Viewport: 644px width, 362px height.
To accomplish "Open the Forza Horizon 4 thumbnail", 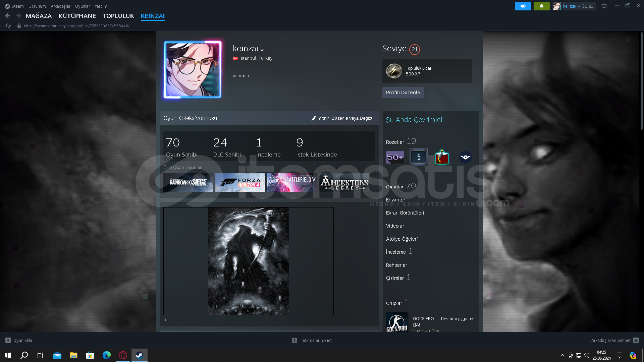I will (x=240, y=183).
